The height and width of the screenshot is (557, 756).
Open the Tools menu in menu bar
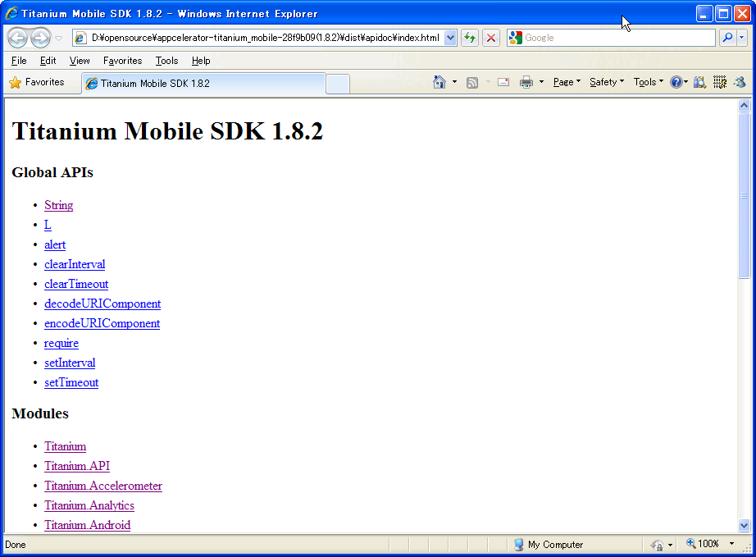(x=166, y=61)
